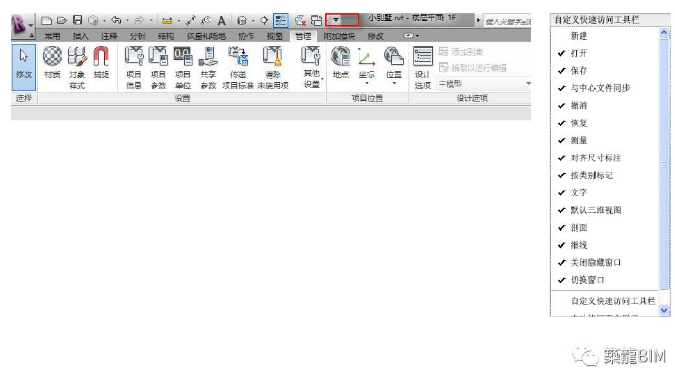Switch to the 常用 ribbon tab
675x379 pixels.
pos(52,36)
